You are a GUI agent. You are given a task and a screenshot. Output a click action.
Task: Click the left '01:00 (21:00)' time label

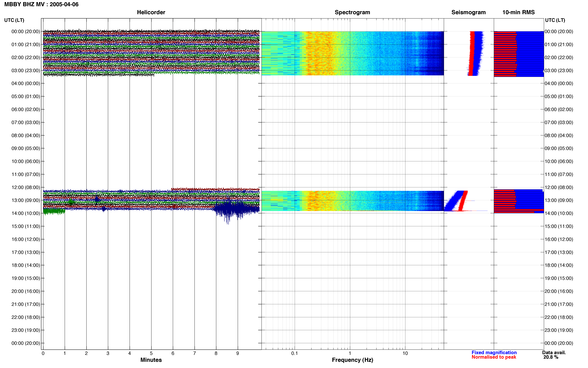[26, 45]
